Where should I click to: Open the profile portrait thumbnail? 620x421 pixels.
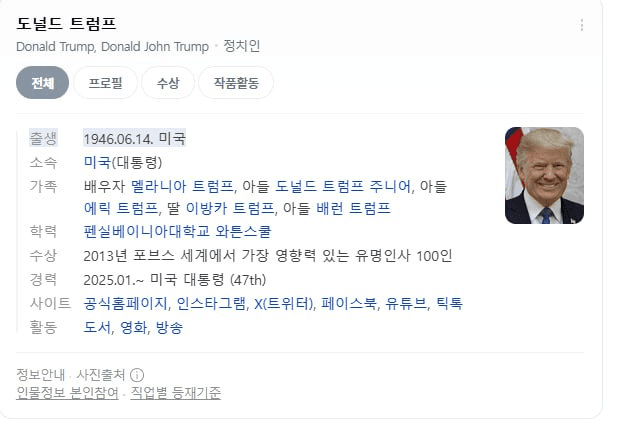[x=544, y=176]
